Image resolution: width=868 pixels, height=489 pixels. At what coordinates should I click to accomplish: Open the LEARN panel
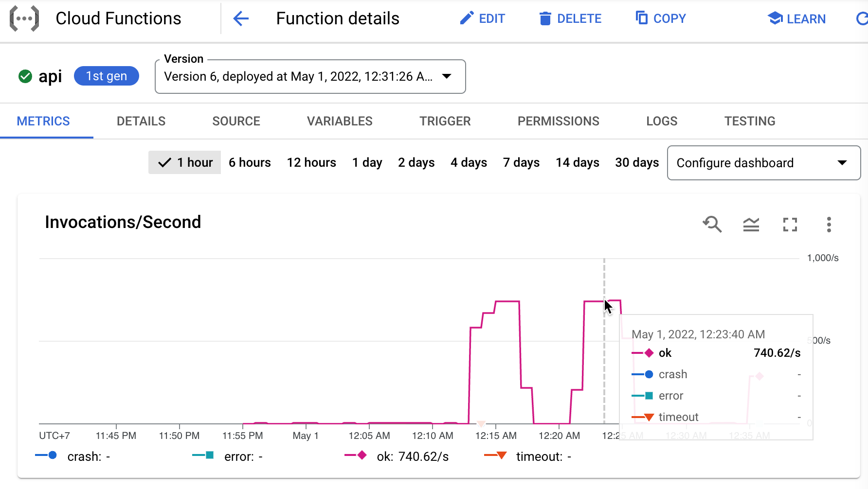click(796, 18)
